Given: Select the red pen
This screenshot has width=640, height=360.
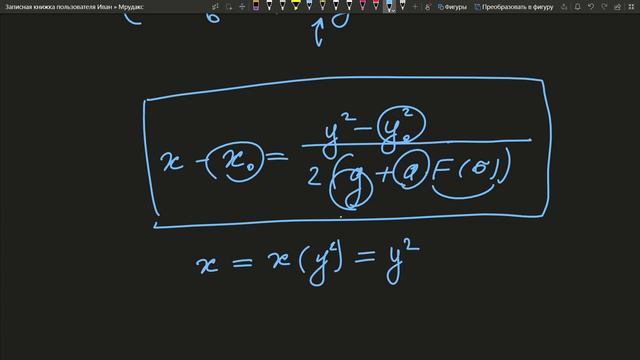Looking at the screenshot, I should 376,6.
